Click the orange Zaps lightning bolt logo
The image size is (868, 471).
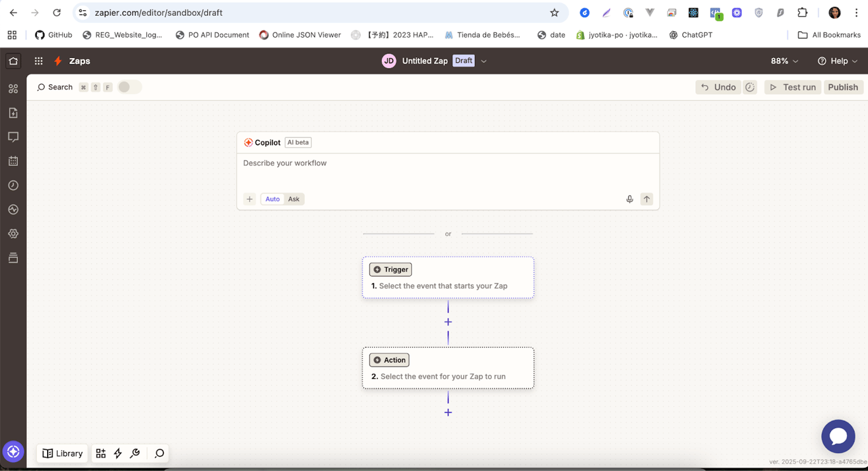tap(58, 61)
